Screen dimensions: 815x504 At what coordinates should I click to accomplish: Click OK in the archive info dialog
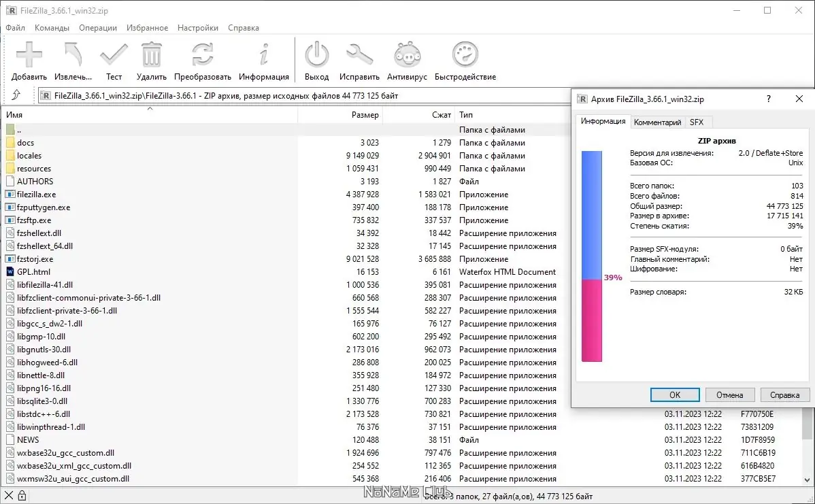click(x=675, y=395)
